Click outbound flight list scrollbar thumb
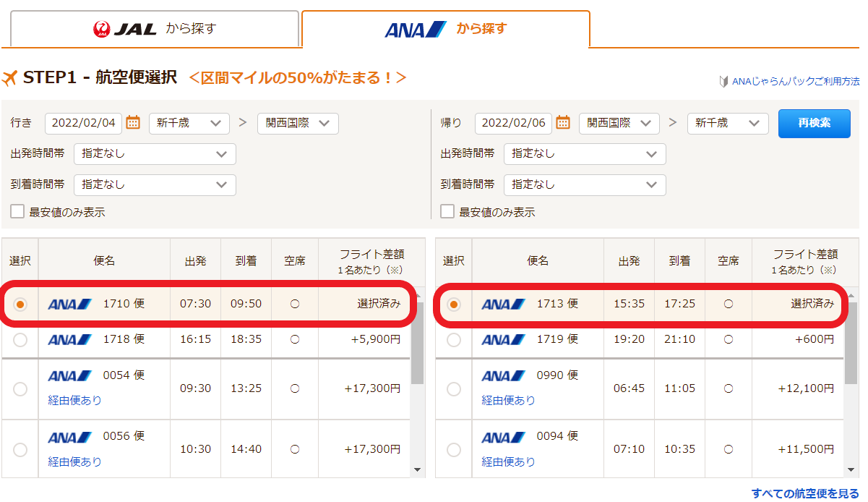This screenshot has height=502, width=868. coord(418,344)
